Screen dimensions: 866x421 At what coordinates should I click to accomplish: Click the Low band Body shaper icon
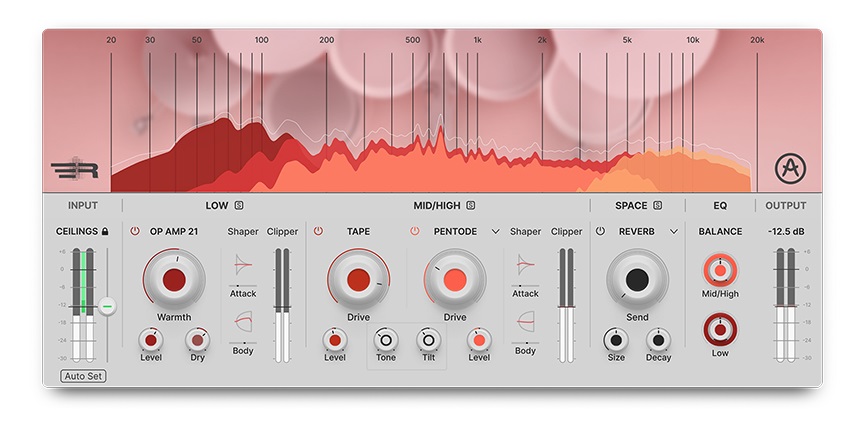[x=243, y=323]
